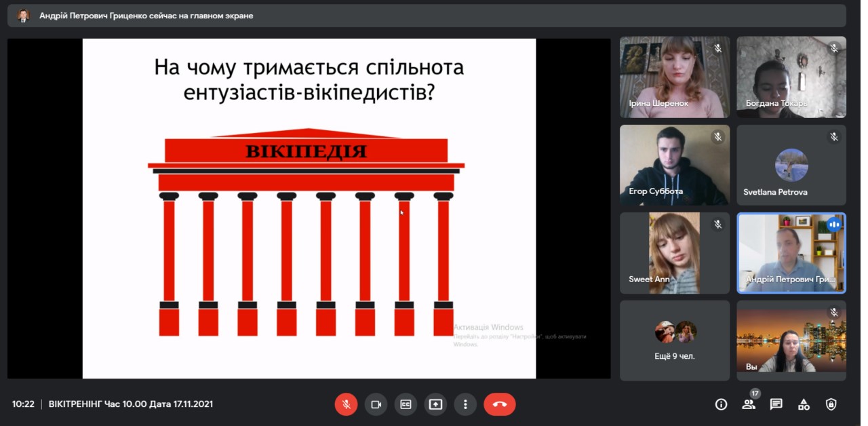Select Егор Суббота video tile
868x426 pixels.
675,165
